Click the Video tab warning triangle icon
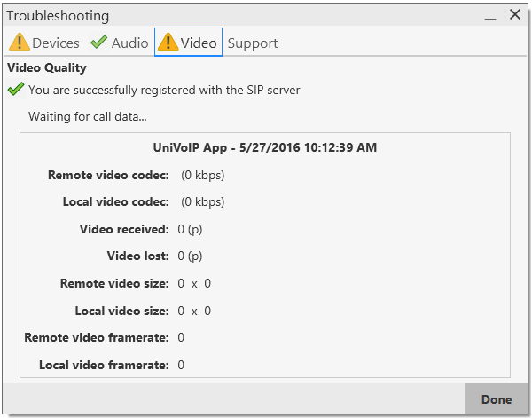The image size is (532, 418). [168, 42]
